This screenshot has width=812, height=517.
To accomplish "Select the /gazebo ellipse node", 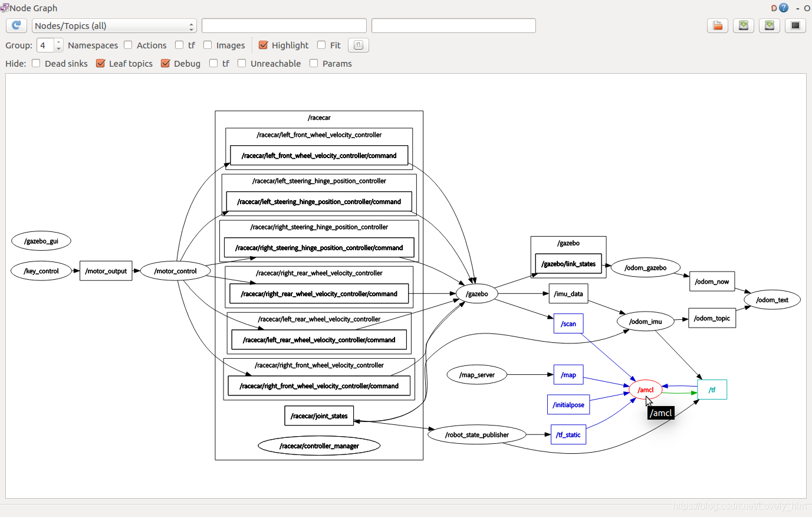I will (x=476, y=293).
